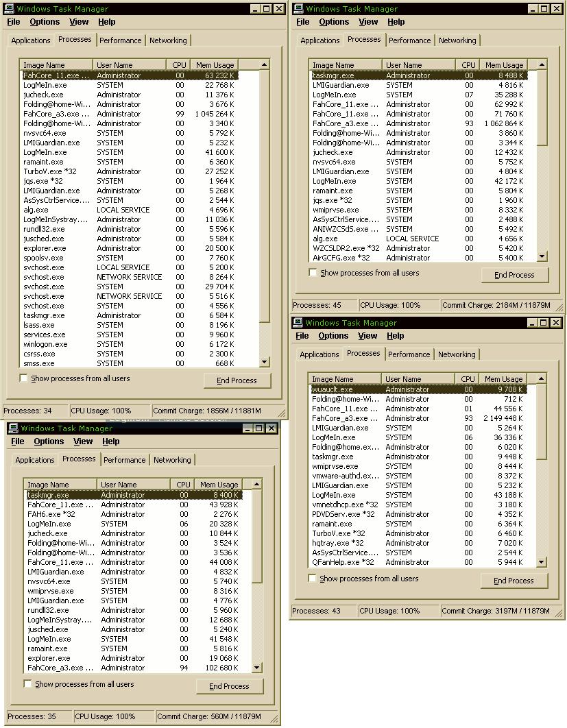
Task: Click the title bar icon of the 35-process Task Manager
Action: [13, 428]
